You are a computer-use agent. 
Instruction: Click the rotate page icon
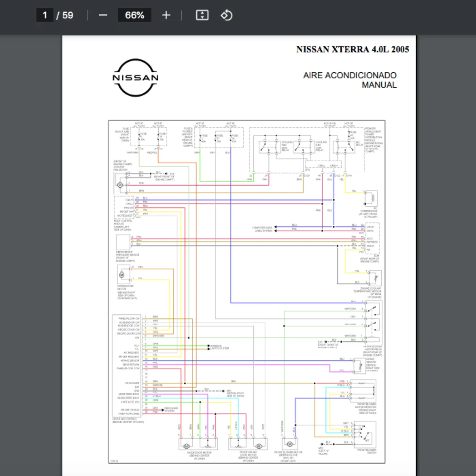(x=227, y=15)
